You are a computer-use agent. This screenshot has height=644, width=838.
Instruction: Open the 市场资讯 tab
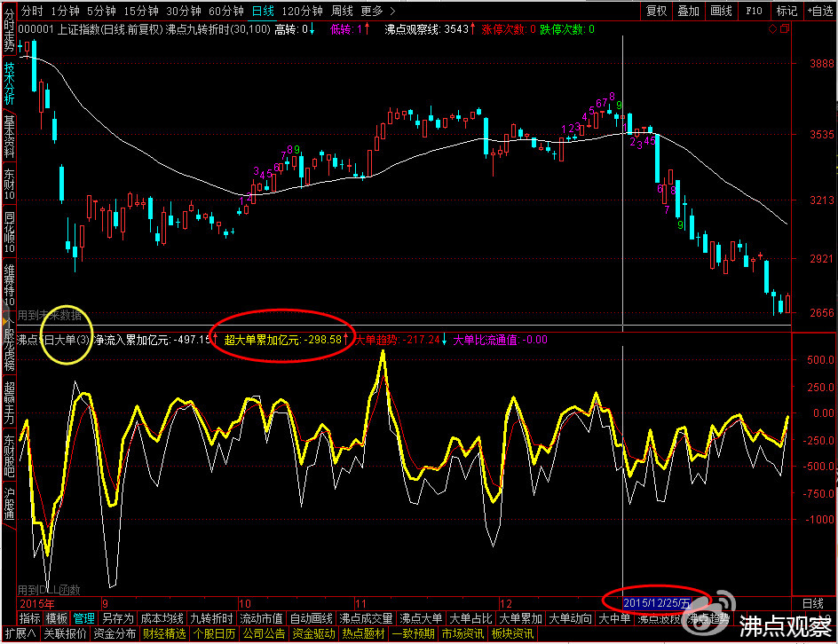tap(462, 634)
